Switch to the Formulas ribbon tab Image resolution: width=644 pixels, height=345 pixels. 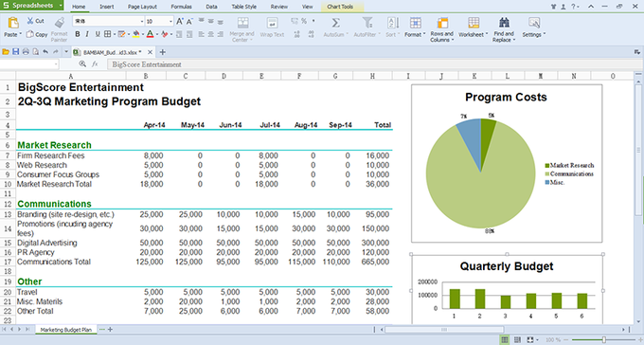[181, 7]
